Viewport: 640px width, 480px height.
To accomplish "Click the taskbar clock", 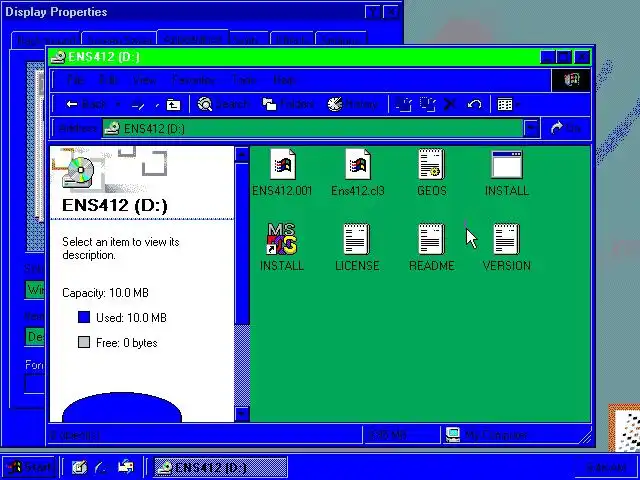I will (x=607, y=468).
